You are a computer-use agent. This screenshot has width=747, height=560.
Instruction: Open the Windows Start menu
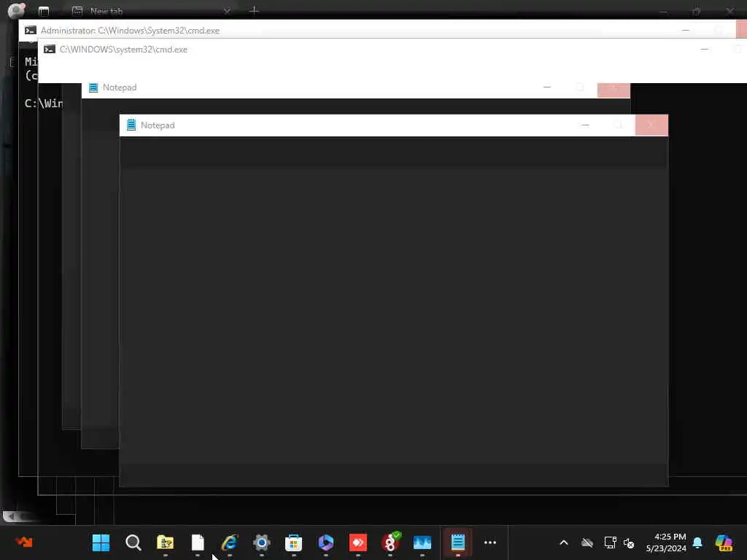(101, 542)
